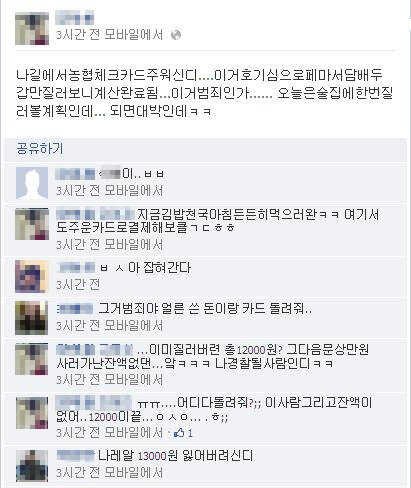This screenshot has width=411, height=488.
Task: Click the avatar beside the 13000원 잃어버려신다 comment
Action: click(x=32, y=466)
